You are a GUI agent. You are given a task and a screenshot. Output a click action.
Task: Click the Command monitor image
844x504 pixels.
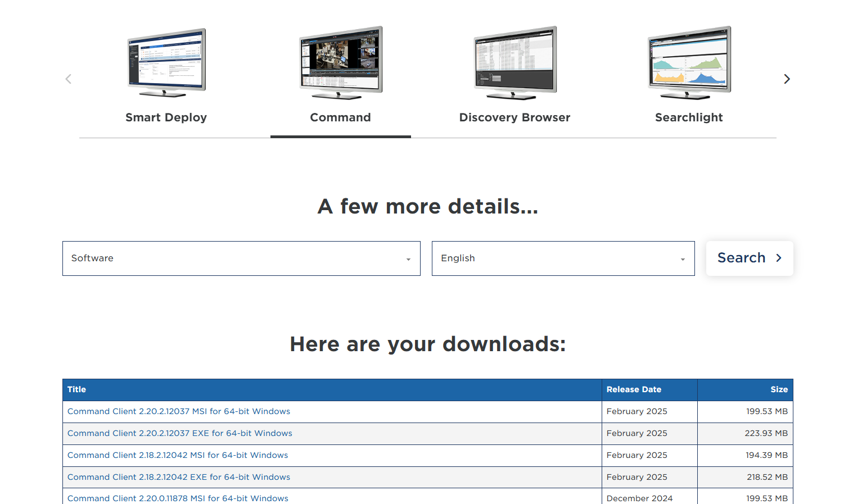tap(341, 62)
